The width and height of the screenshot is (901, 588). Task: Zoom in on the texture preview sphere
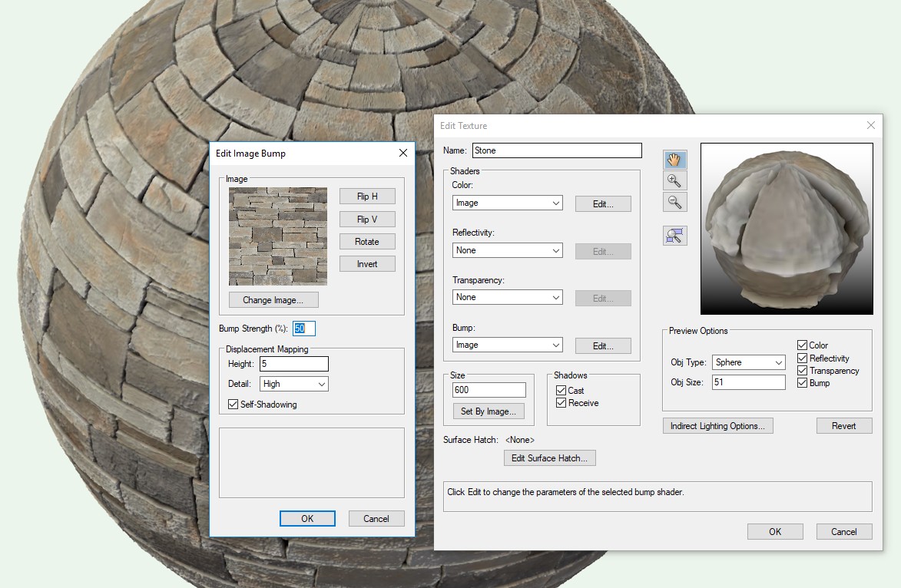pos(673,181)
